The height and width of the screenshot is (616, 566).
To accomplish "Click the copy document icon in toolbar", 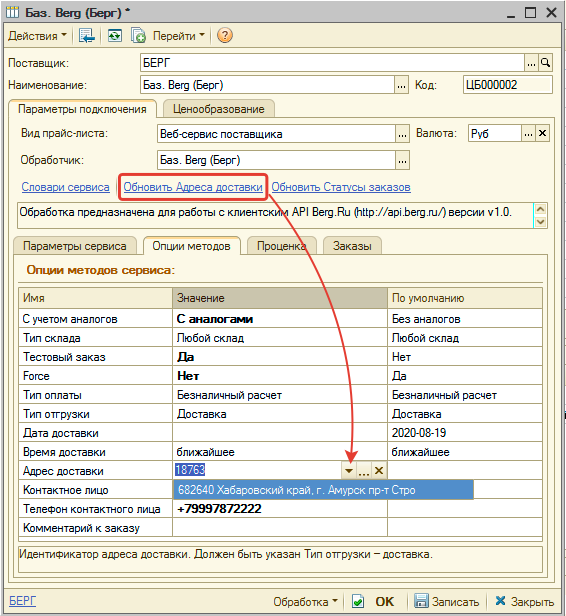I will [138, 36].
